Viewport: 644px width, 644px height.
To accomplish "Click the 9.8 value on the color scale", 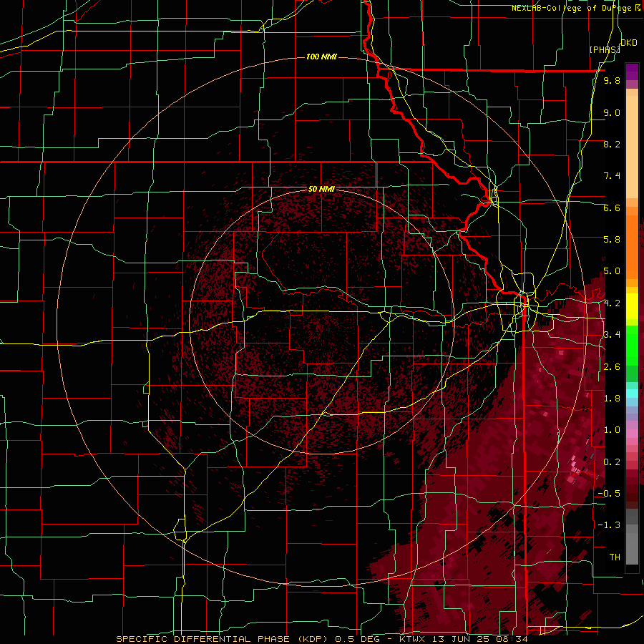I will [x=612, y=81].
